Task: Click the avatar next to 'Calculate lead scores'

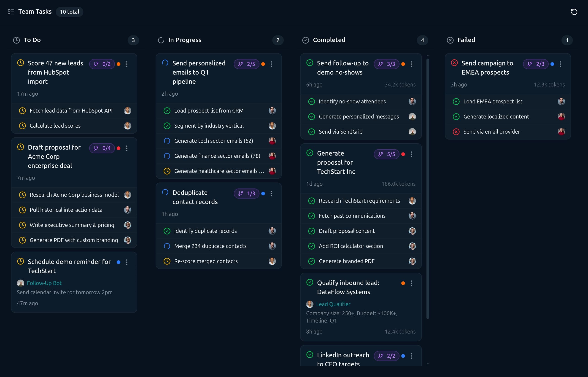Action: coord(127,126)
